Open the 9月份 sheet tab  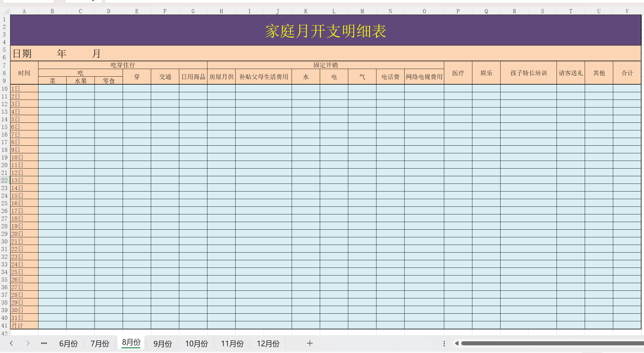[162, 343]
